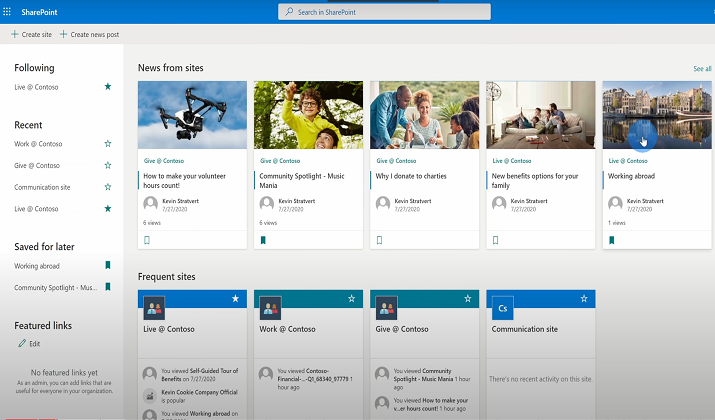
Task: Click Create news post button
Action: [x=89, y=34]
